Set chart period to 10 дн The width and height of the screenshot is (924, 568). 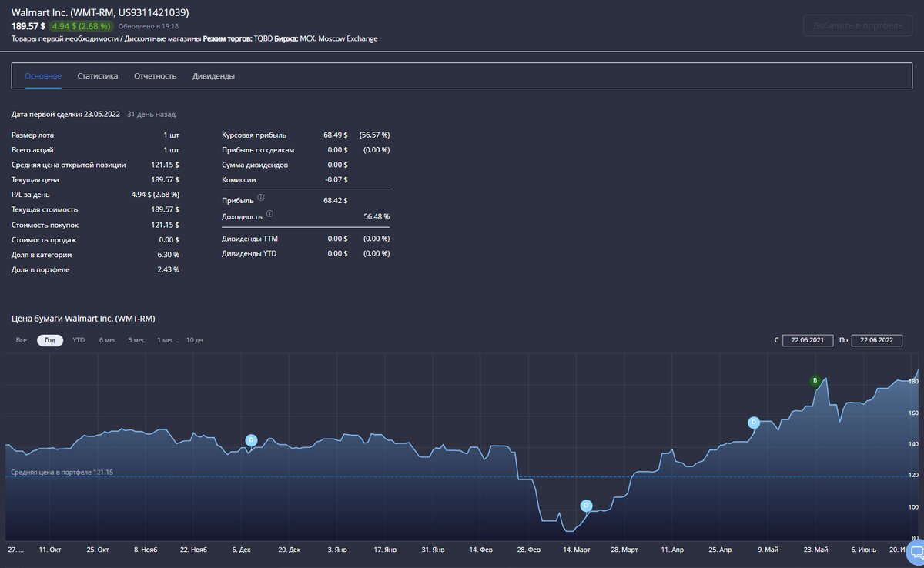pyautogui.click(x=195, y=340)
